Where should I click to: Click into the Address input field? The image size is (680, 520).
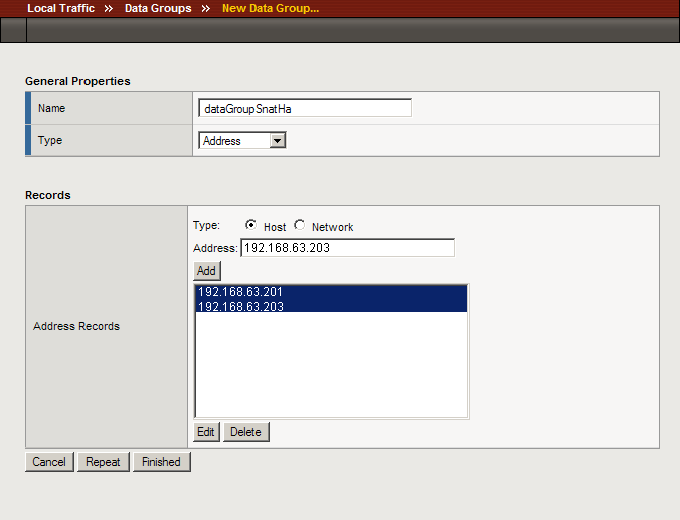(x=347, y=248)
